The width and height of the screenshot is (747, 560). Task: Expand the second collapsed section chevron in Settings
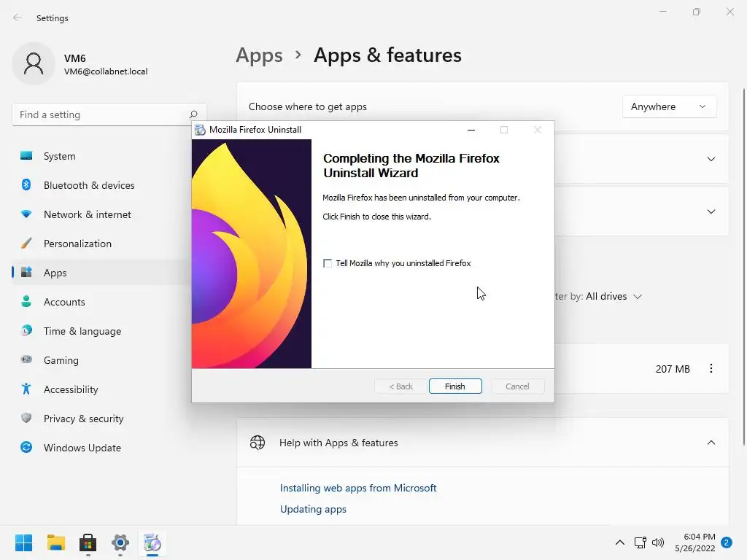point(711,211)
